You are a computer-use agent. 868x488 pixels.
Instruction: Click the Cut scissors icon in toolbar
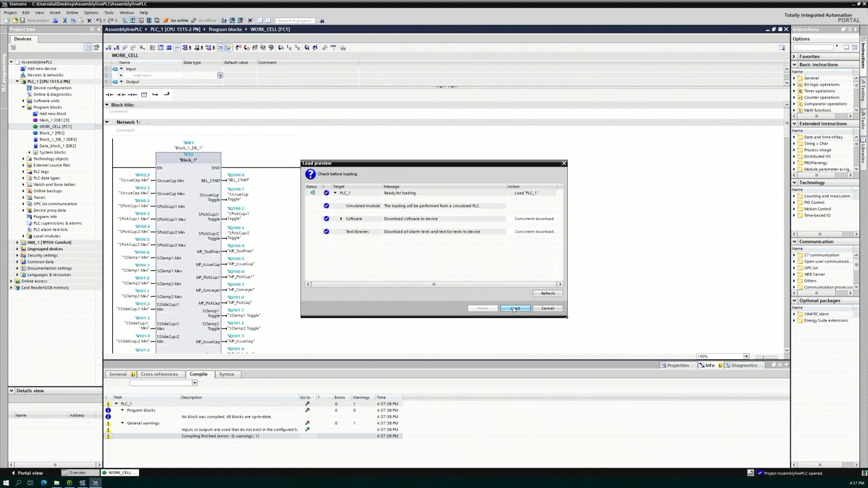[65, 20]
